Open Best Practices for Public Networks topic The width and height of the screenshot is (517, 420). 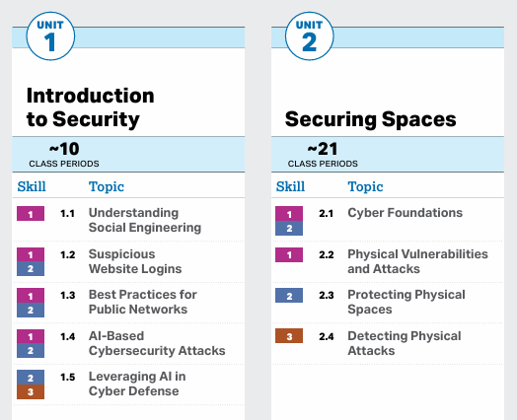pyautogui.click(x=143, y=302)
